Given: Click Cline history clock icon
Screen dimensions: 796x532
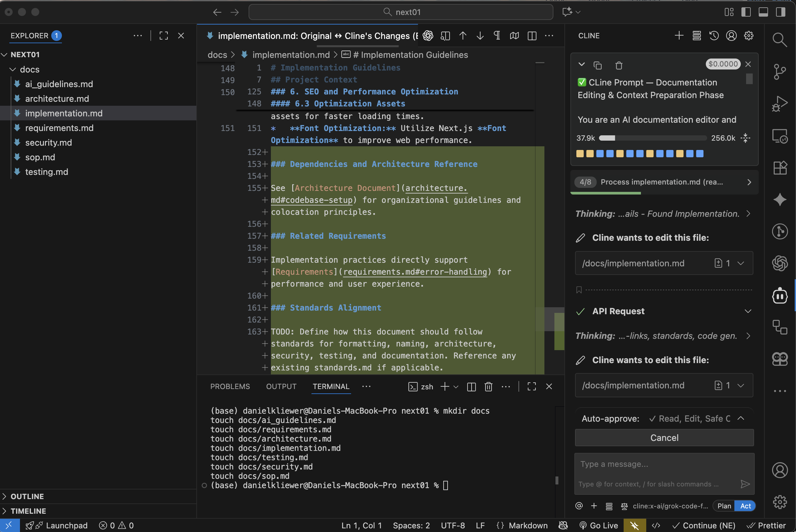Looking at the screenshot, I should pos(714,36).
